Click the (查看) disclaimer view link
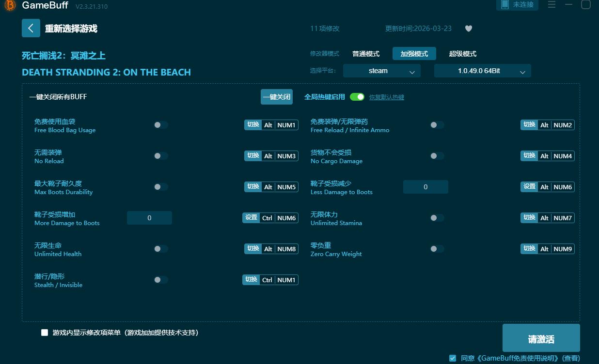This screenshot has height=364, width=599. 571,358
